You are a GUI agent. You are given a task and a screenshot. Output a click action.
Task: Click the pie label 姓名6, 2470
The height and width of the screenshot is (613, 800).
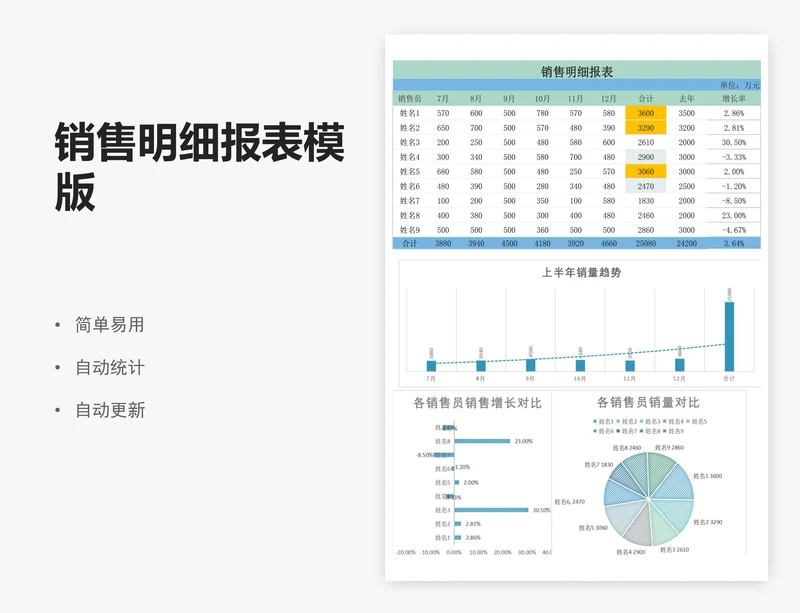click(x=569, y=502)
